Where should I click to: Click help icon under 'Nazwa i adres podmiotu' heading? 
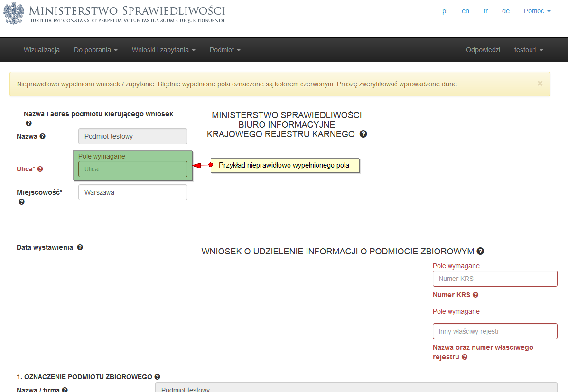click(x=28, y=123)
